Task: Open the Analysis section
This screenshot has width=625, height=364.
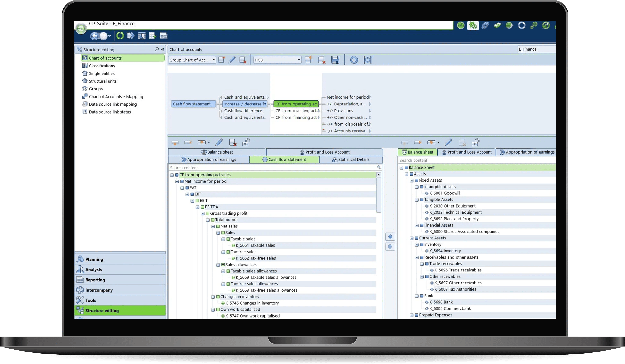Action: 120,269
